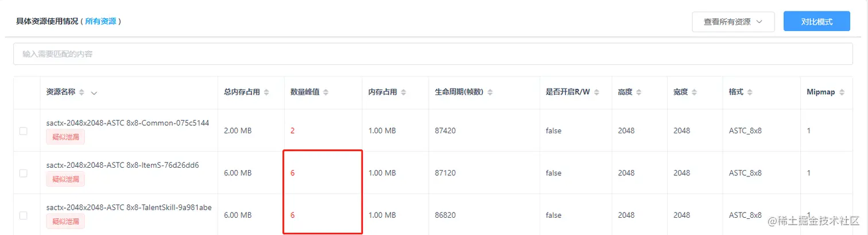Click 6.00 MB in the TalentSkill row
The width and height of the screenshot is (868, 235).
click(x=238, y=215)
